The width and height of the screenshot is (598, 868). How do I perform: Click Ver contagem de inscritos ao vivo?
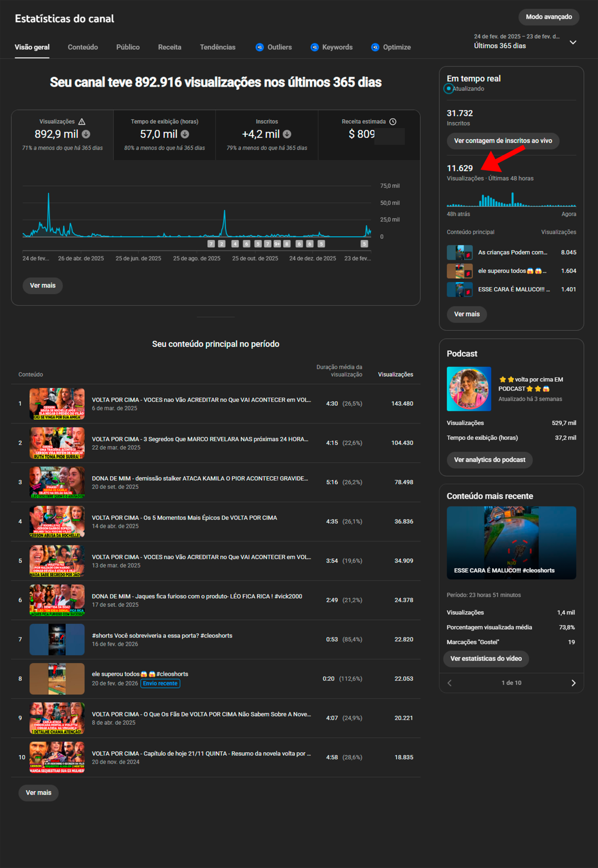tap(503, 141)
